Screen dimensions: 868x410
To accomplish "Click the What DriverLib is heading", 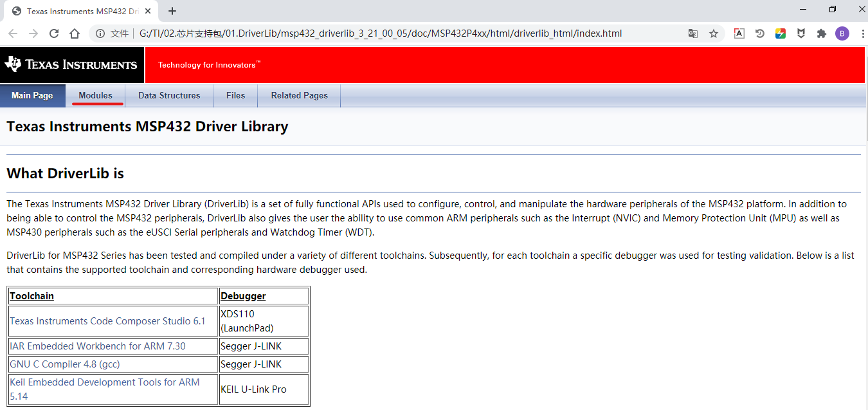I will [x=65, y=173].
